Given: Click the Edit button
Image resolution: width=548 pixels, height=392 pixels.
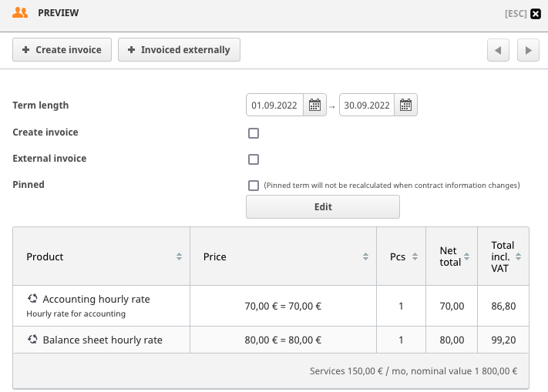Looking at the screenshot, I should point(323,207).
